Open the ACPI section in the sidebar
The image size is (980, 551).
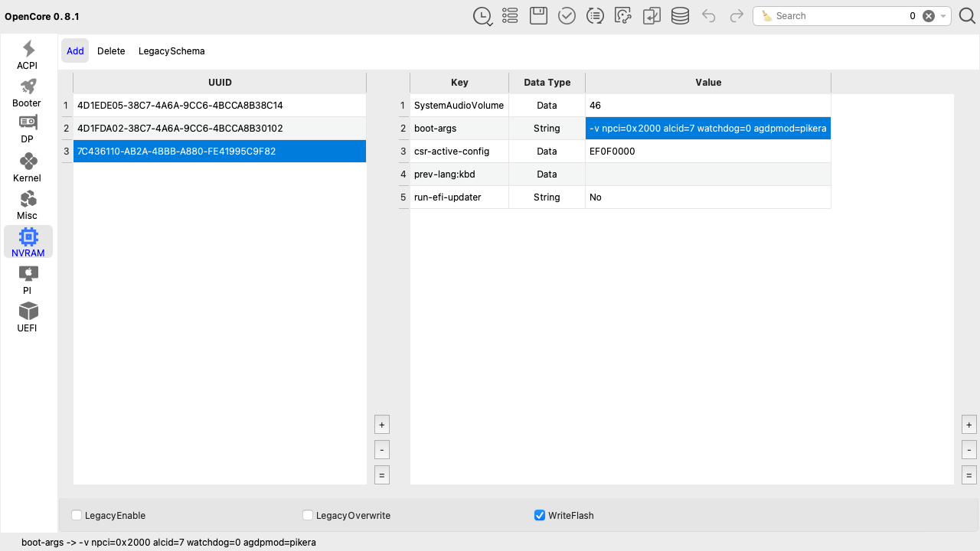28,55
